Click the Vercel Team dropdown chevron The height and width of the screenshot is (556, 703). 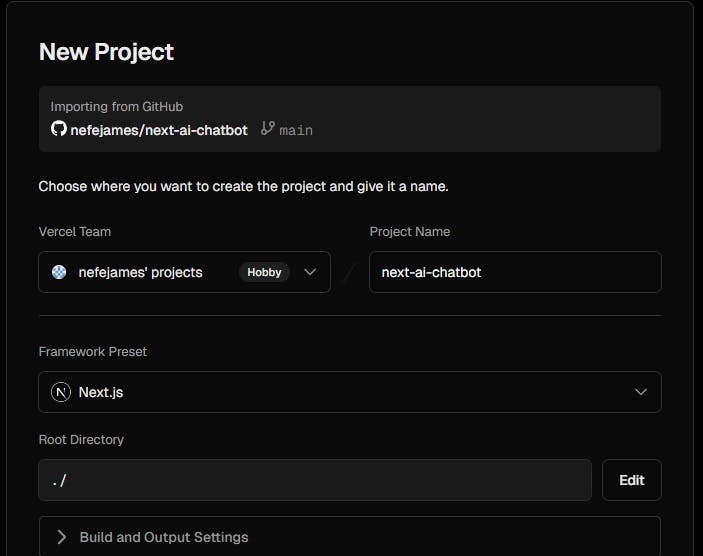[310, 272]
